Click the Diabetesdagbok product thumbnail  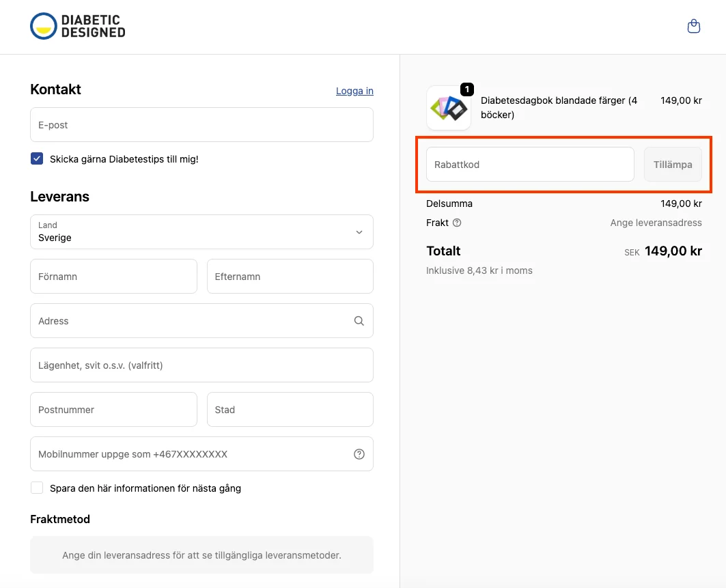tap(448, 108)
